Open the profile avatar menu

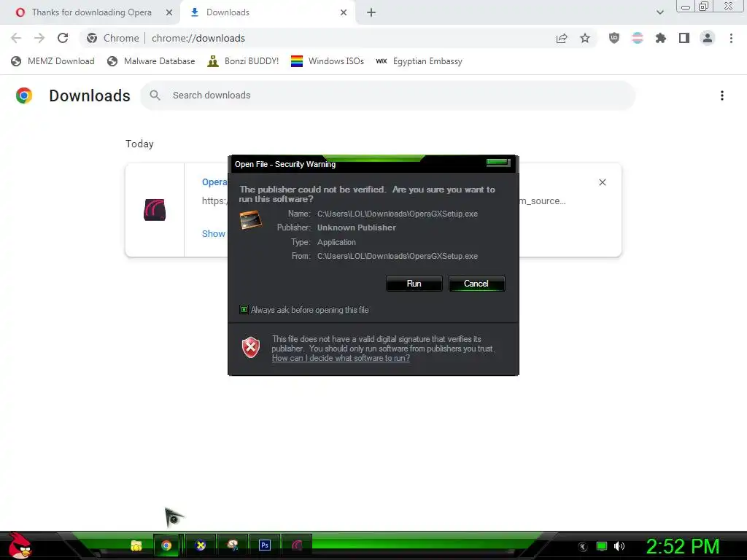(708, 38)
